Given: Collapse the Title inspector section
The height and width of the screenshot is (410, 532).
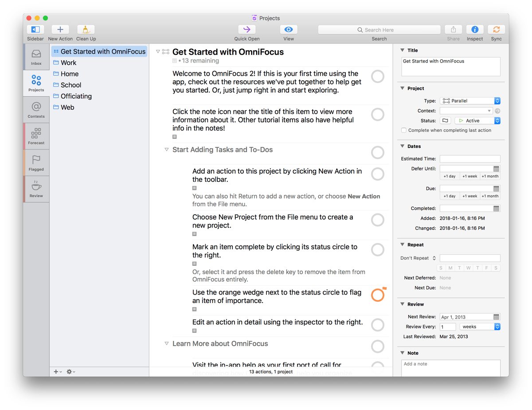Looking at the screenshot, I should click(403, 50).
